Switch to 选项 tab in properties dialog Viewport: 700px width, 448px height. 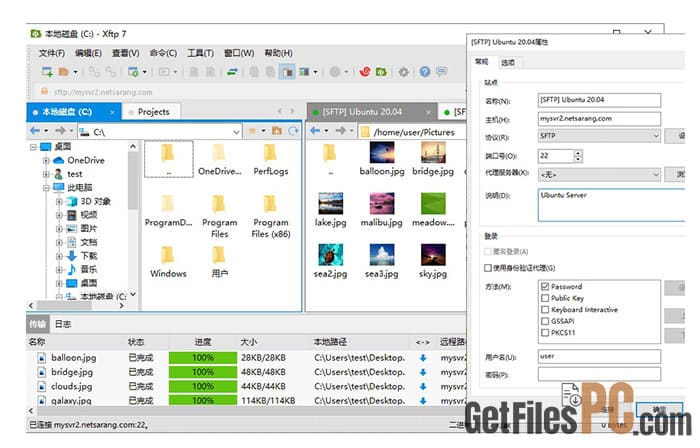click(508, 62)
